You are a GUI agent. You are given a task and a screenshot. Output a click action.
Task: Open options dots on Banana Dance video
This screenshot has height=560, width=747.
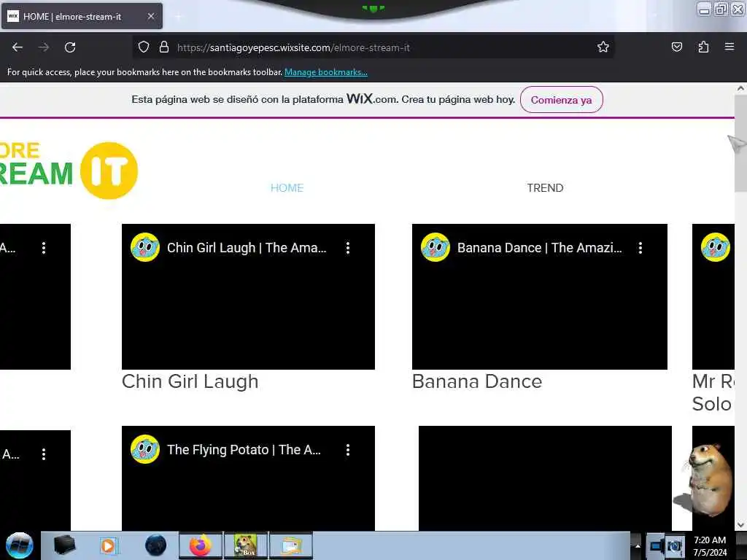point(640,248)
